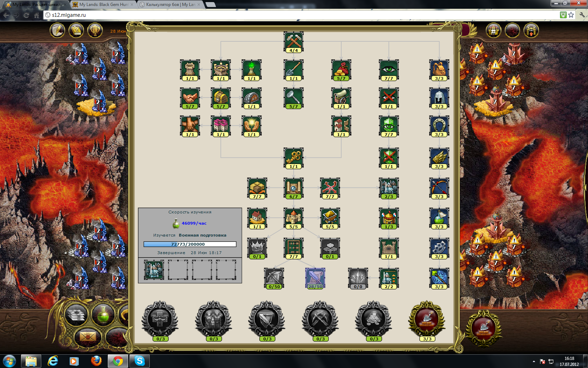Select the handshake science icon
This screenshot has width=588, height=368.
click(190, 97)
